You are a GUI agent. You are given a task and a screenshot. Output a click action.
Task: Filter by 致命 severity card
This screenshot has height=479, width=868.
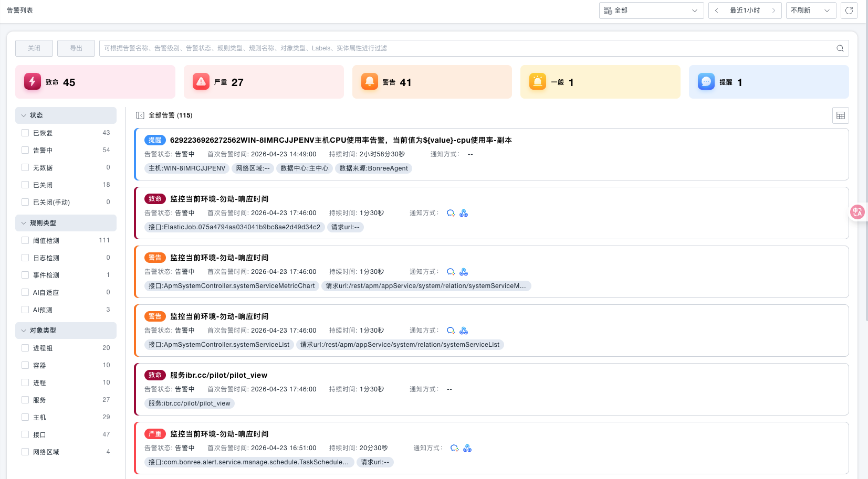[x=95, y=82]
